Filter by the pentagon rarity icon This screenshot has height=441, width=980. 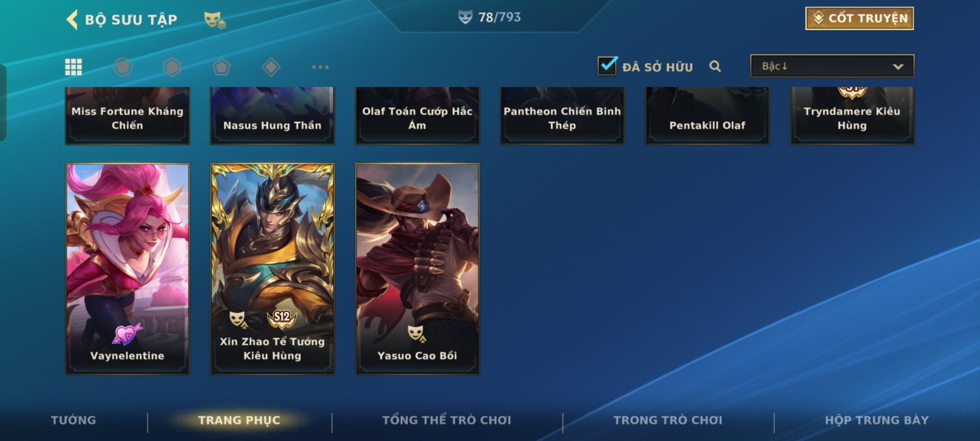tap(222, 67)
